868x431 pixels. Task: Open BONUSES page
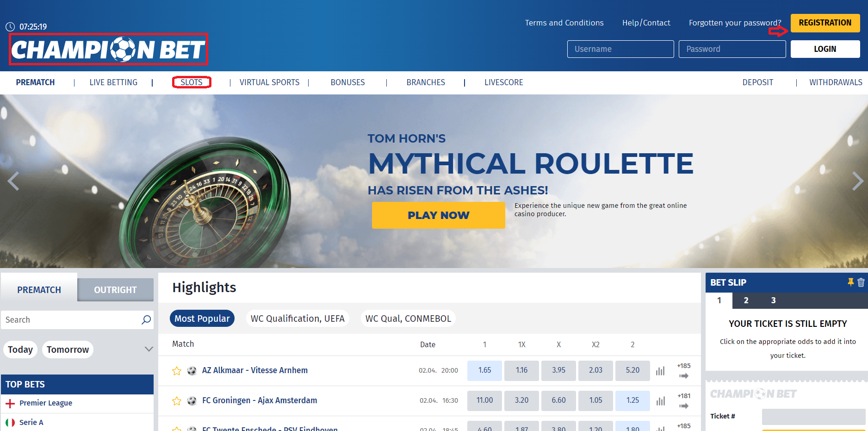[x=348, y=82]
